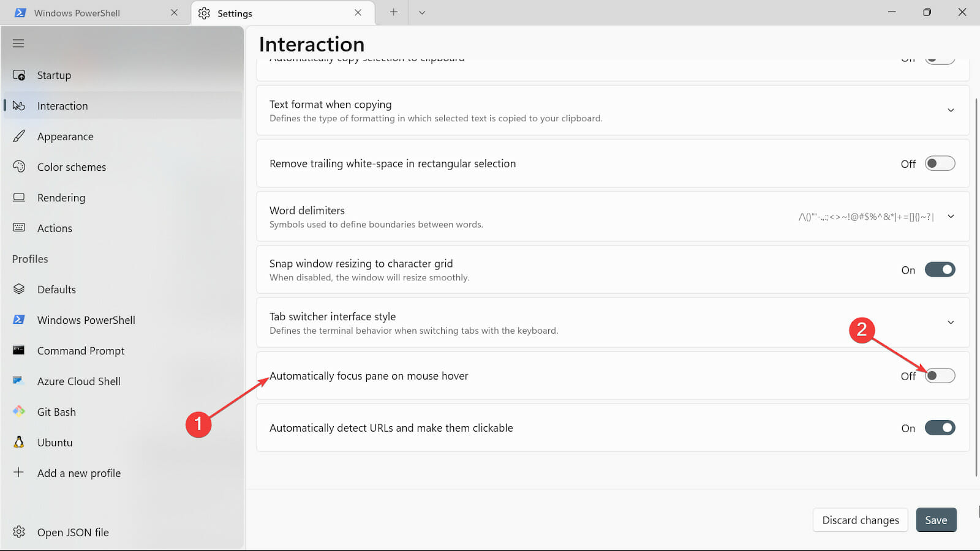
Task: Open the Git Bash profile settings
Action: pos(123,412)
